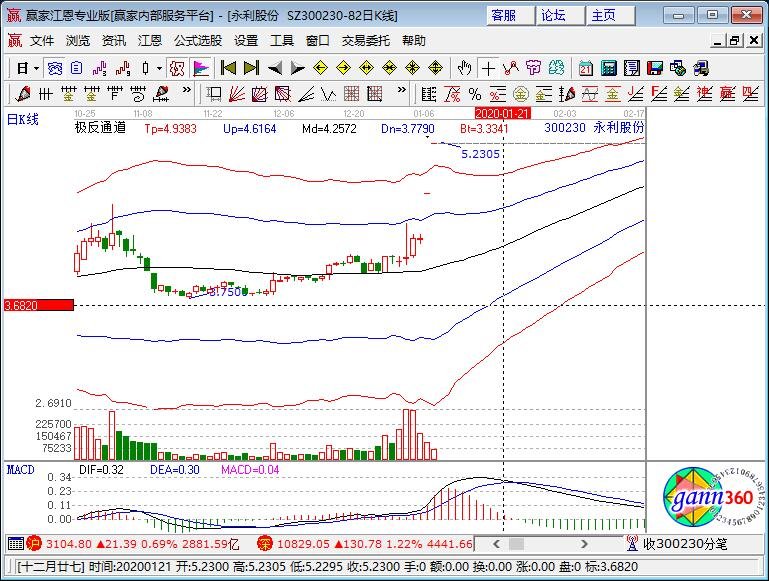Click the red 2020-01-21 date marker
769x581 pixels.
pyautogui.click(x=502, y=114)
